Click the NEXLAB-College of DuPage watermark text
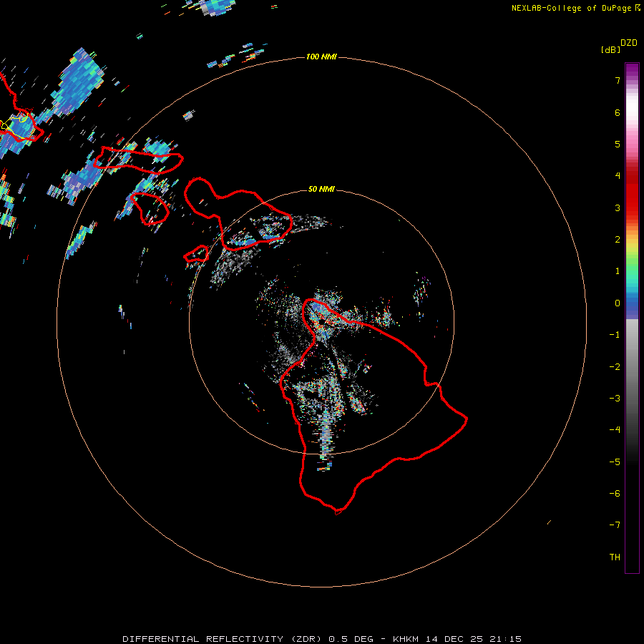Screen dimensions: 644x644 pos(575,8)
